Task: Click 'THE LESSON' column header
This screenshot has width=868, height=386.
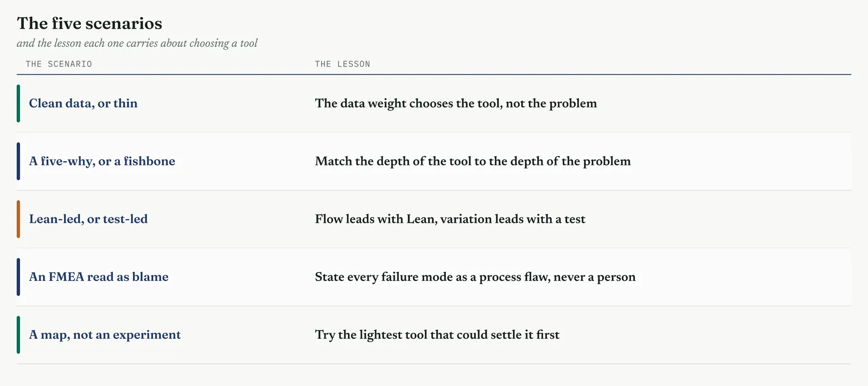Action: (x=343, y=64)
